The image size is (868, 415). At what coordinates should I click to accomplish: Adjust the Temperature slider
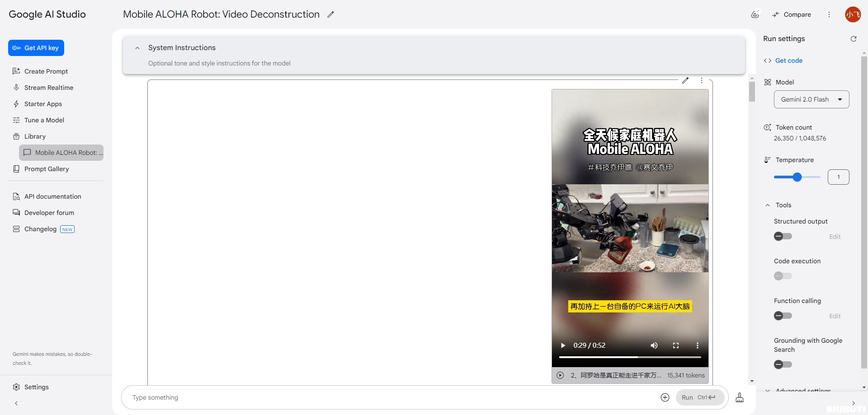click(797, 177)
